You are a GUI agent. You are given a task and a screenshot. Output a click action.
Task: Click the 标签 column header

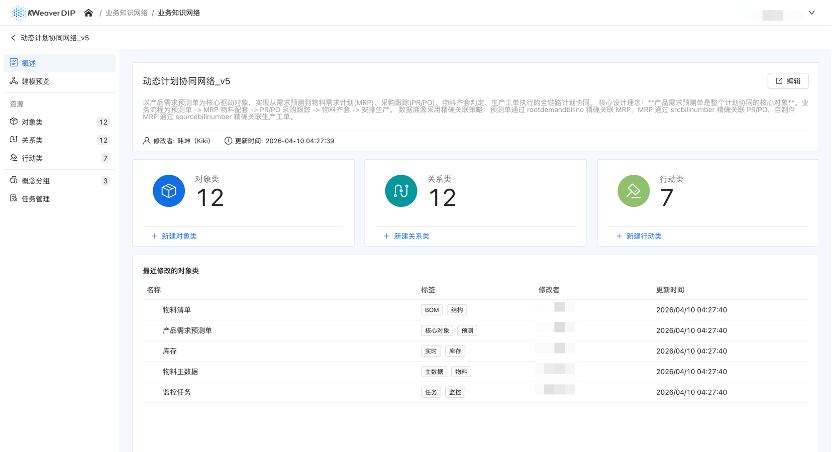coord(428,290)
